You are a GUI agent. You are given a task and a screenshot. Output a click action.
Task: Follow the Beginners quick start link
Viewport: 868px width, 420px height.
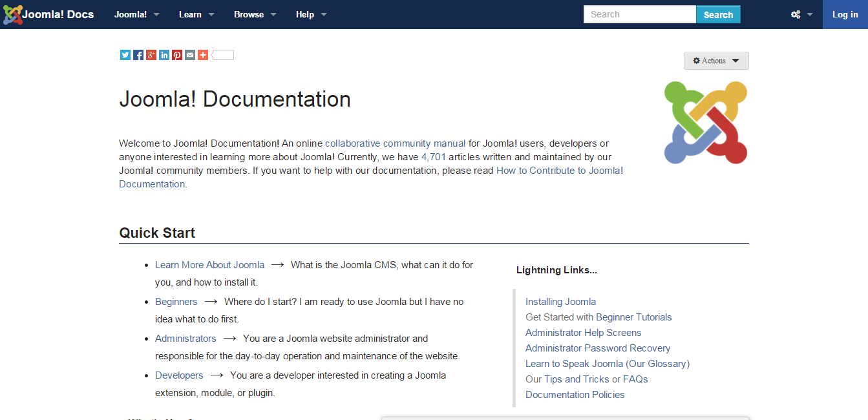(x=176, y=301)
